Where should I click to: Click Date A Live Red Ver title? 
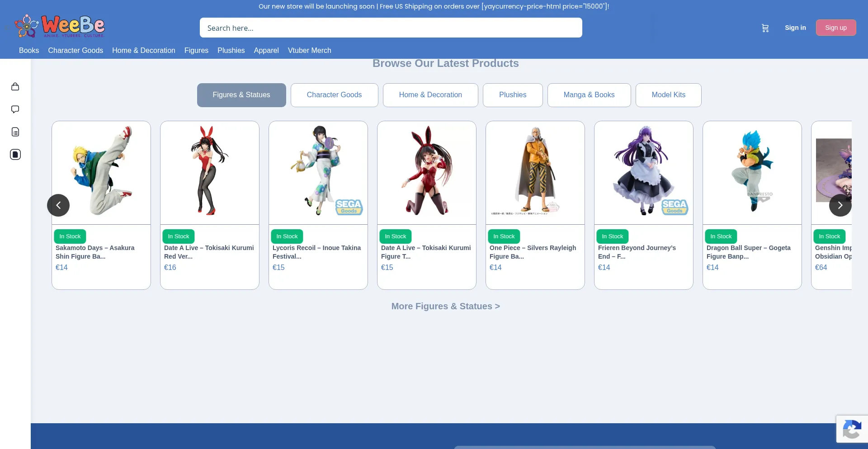point(209,252)
